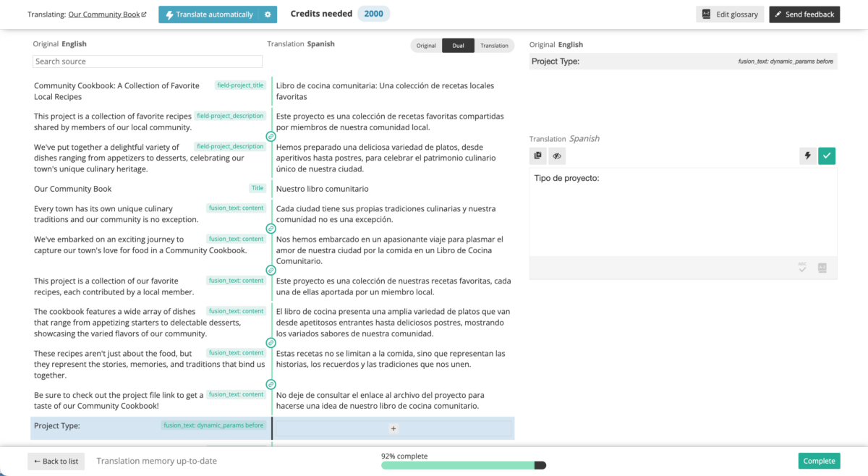868x476 pixels.
Task: Switch view mode to Original
Action: 425,45
